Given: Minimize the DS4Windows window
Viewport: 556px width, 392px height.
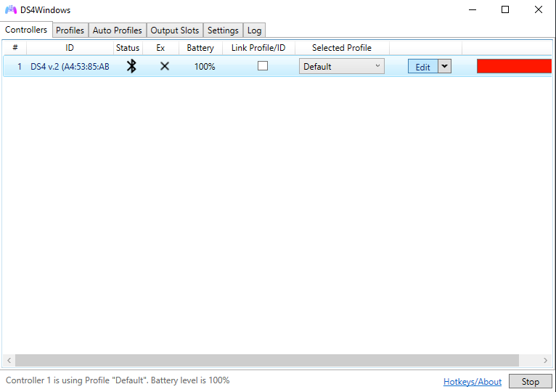Looking at the screenshot, I should click(x=473, y=9).
